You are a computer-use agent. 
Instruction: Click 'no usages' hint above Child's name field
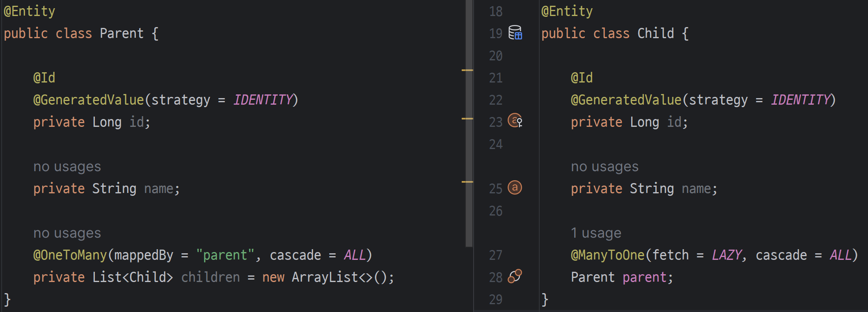pyautogui.click(x=605, y=167)
